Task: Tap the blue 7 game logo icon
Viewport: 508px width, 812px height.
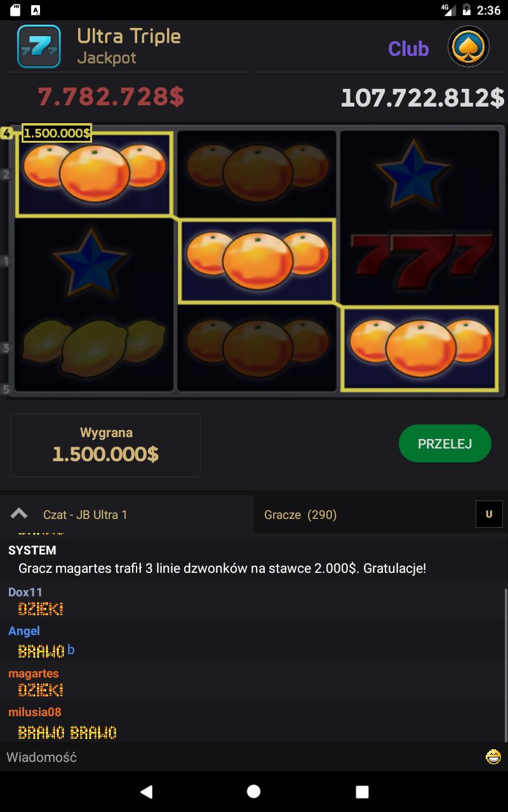Action: click(39, 46)
